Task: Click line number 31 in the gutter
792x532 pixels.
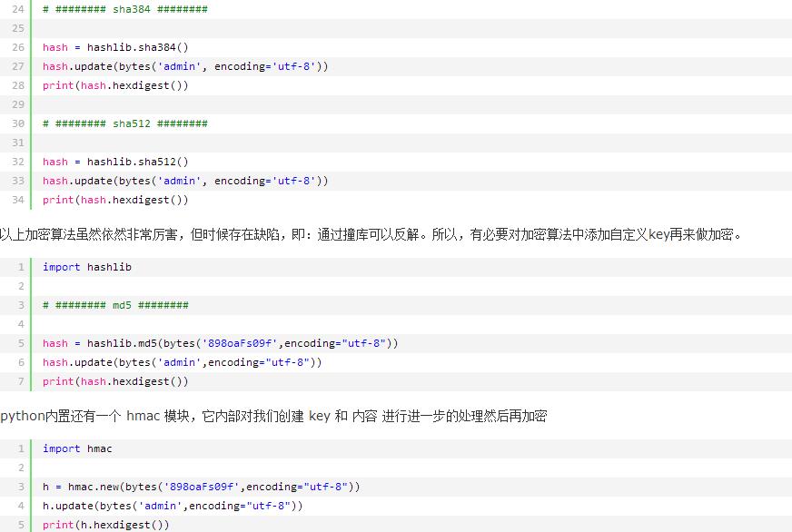Action: (17, 143)
